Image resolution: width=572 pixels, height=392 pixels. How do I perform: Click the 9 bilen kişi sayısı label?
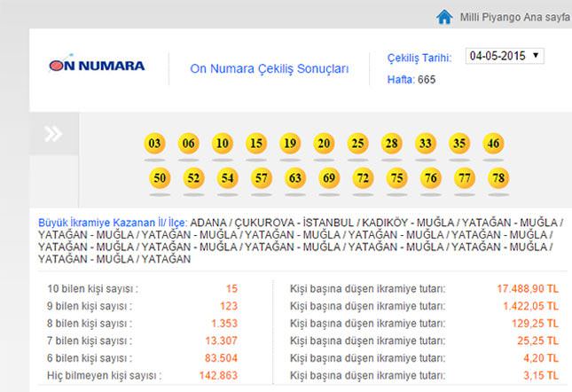90,306
